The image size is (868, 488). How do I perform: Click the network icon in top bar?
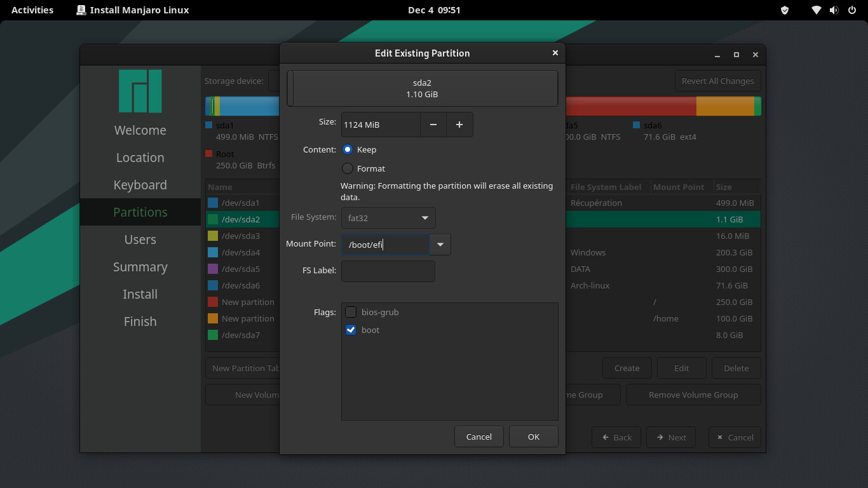pyautogui.click(x=817, y=10)
